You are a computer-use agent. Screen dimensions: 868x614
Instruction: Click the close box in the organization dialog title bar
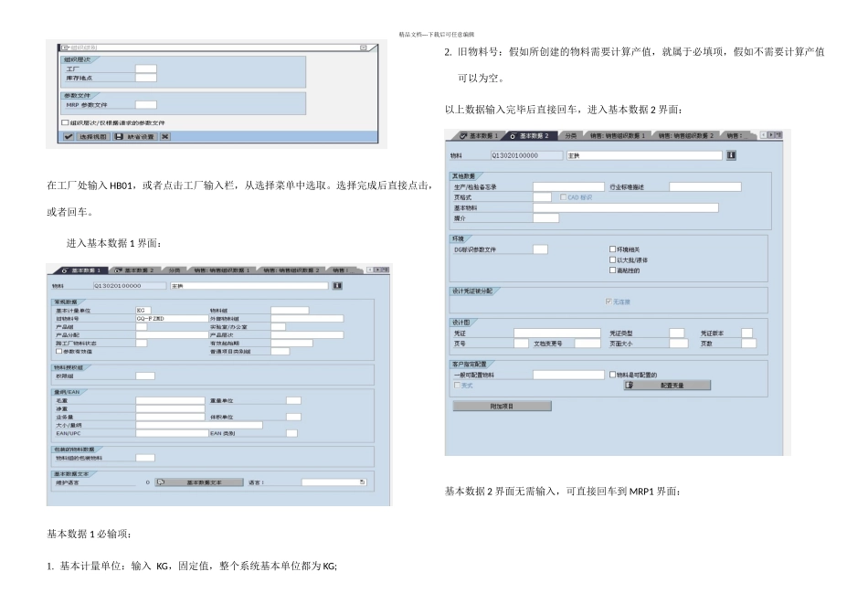[x=363, y=48]
